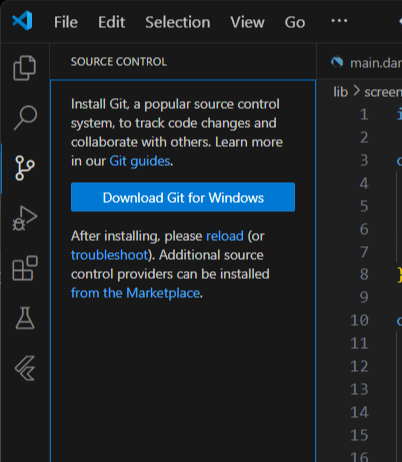402x462 pixels.
Task: Click line number 13 in the gutter
Action: coord(359,389)
